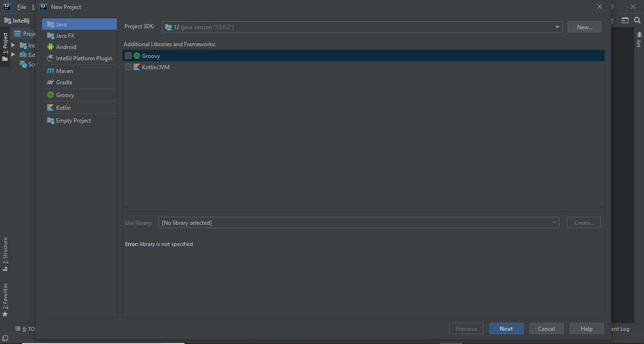The height and width of the screenshot is (344, 644).
Task: Select Maven project type
Action: [79, 71]
